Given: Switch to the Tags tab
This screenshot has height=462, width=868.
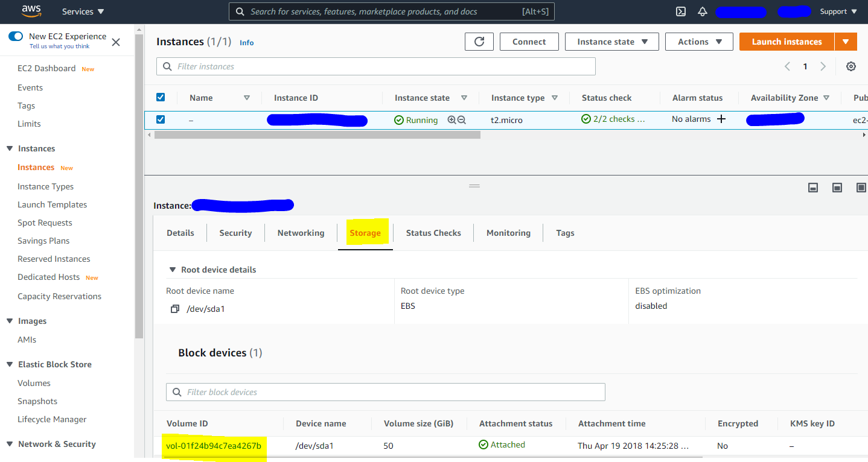Looking at the screenshot, I should click(x=565, y=233).
